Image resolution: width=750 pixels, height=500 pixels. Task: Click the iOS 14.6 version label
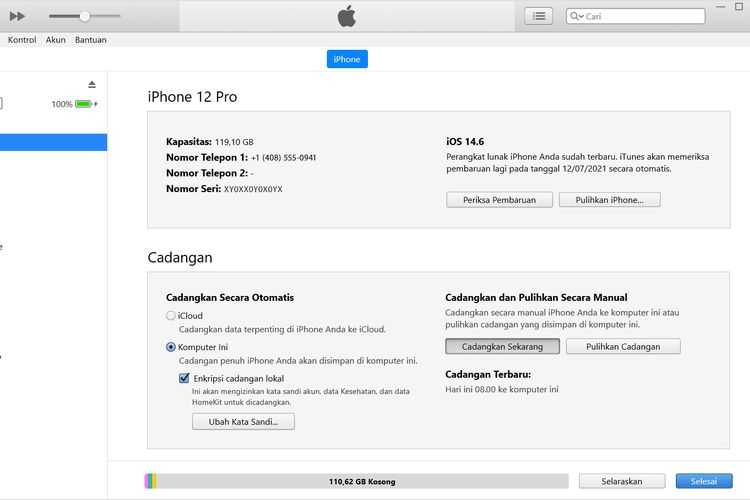[465, 142]
